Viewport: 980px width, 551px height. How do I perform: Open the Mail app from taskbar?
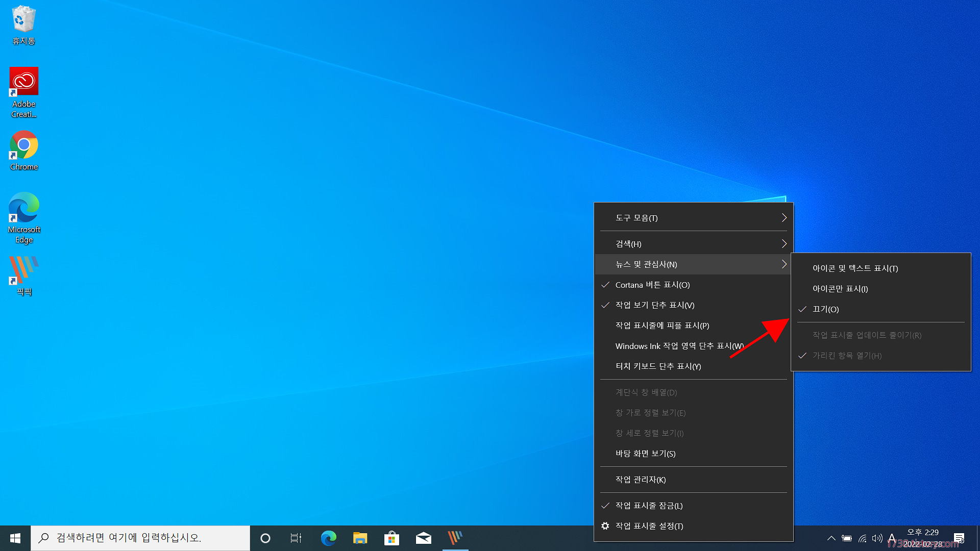[423, 538]
